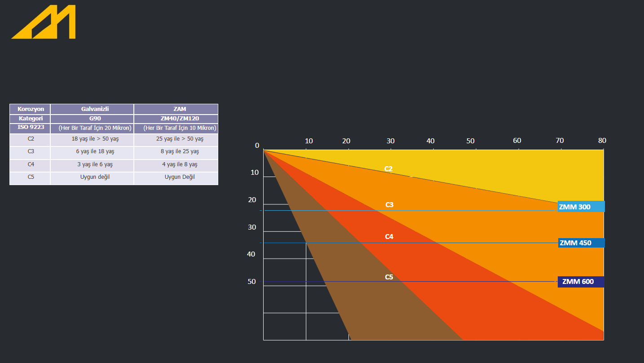
Task: Click the 'G90' header cell
Action: (92, 119)
